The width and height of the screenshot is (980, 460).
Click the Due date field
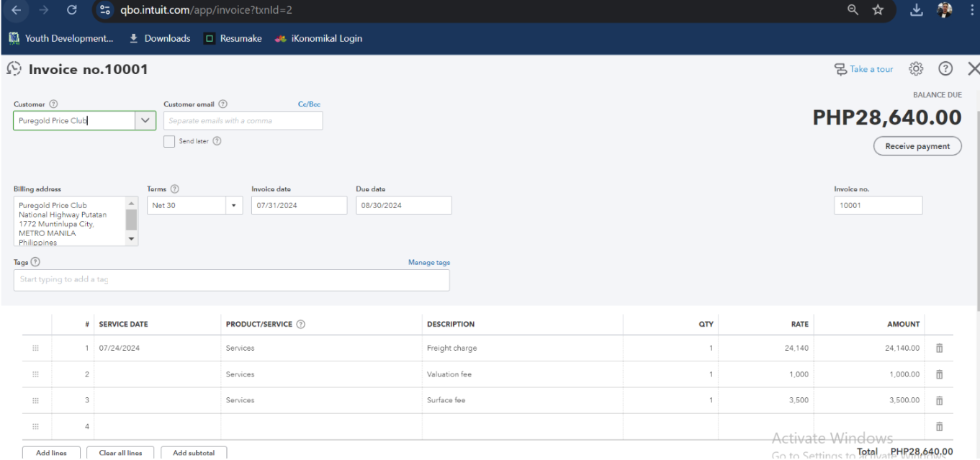[404, 205]
